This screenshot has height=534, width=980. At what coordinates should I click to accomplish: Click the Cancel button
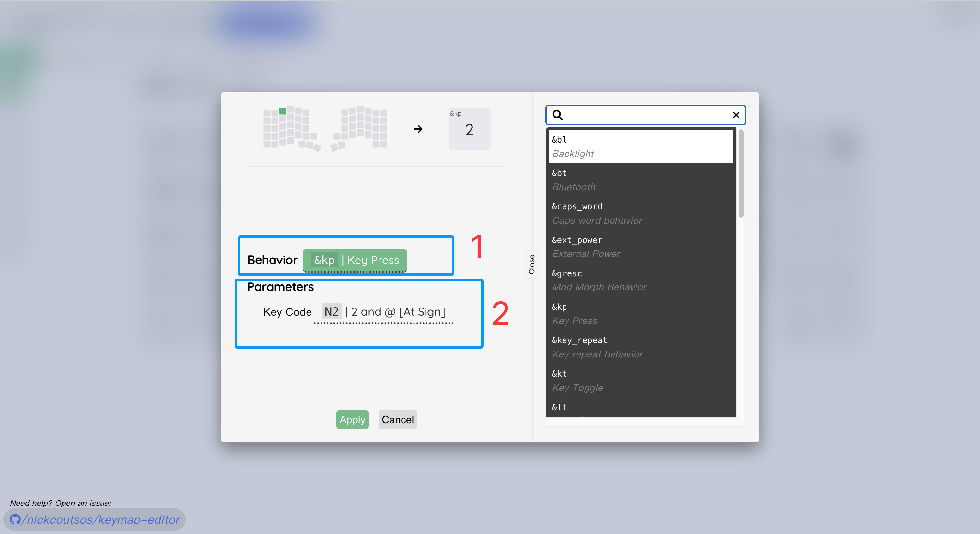398,420
